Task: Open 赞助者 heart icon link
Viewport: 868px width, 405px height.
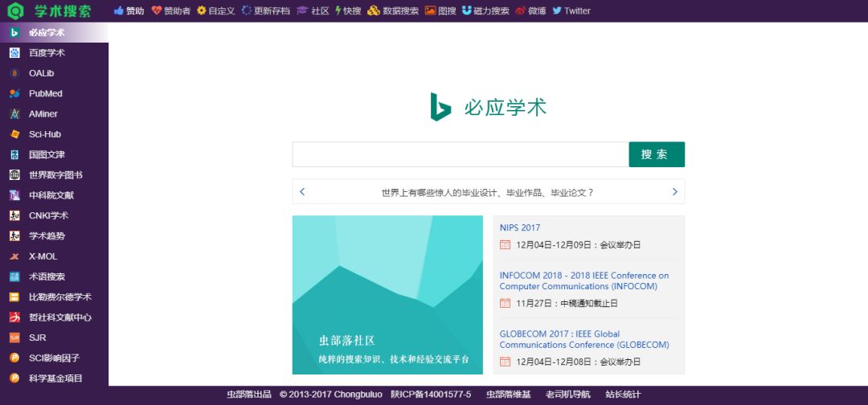Action: pyautogui.click(x=157, y=11)
